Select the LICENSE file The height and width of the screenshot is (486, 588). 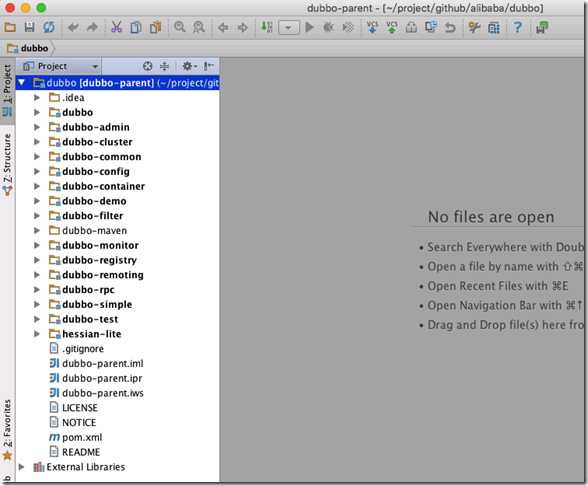click(118, 408)
